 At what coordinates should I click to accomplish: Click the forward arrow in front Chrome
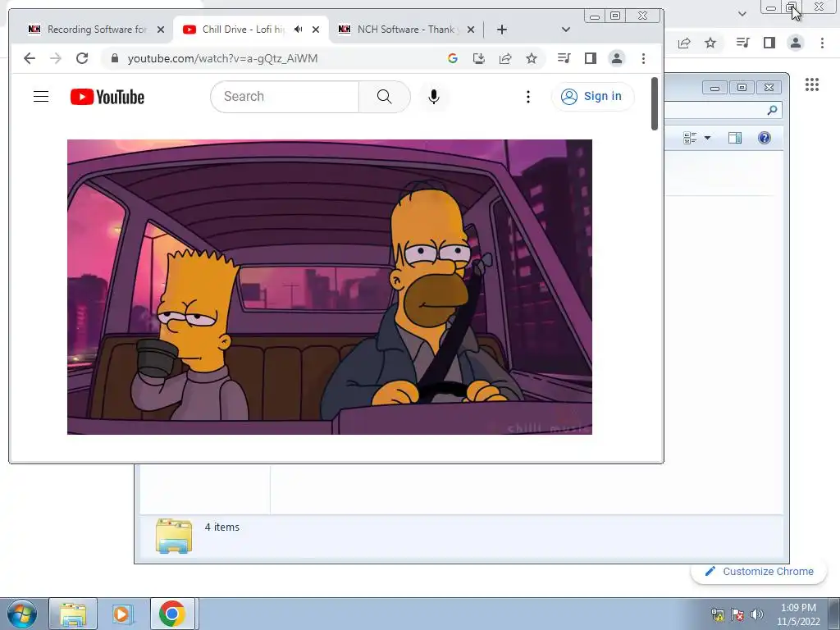click(x=56, y=58)
